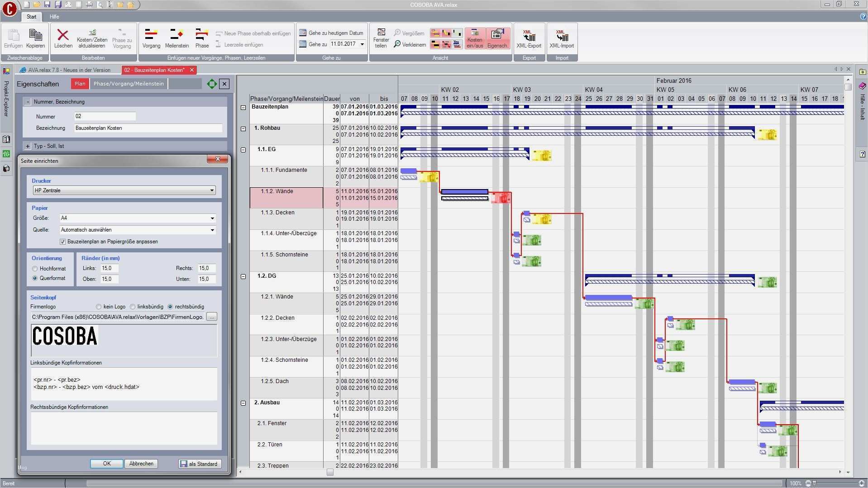Switch to the Hilfe ribbon tab
The image size is (868, 488).
coord(54,17)
